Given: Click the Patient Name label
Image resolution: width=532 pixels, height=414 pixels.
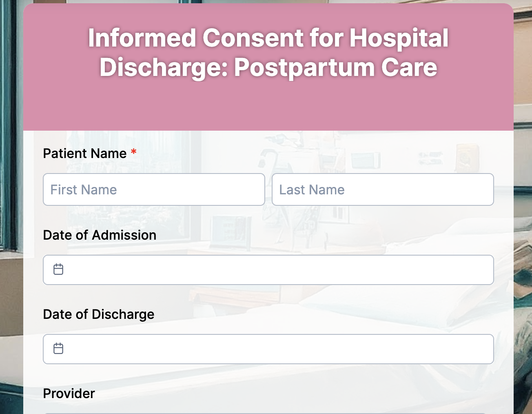Looking at the screenshot, I should click(86, 154).
